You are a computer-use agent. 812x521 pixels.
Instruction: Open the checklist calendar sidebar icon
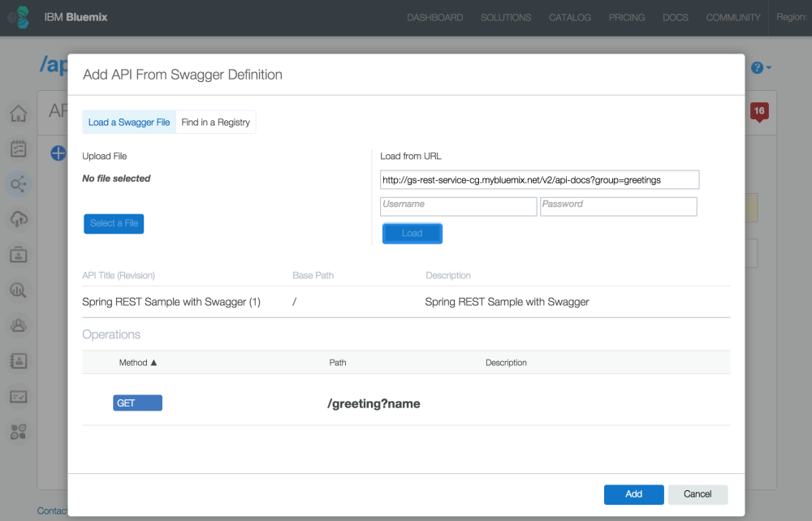tap(19, 149)
